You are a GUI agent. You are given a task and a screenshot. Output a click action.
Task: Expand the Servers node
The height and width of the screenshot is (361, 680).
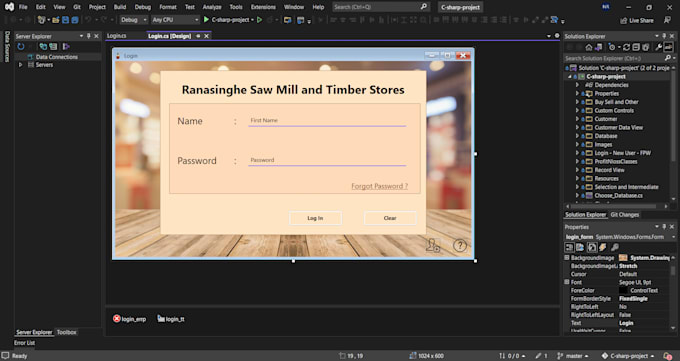point(20,65)
